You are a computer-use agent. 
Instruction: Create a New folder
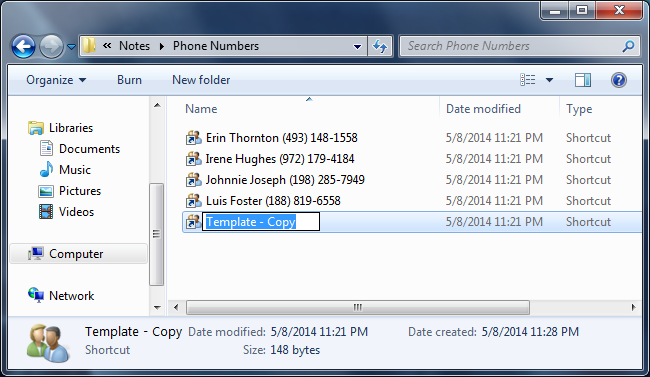tap(201, 80)
